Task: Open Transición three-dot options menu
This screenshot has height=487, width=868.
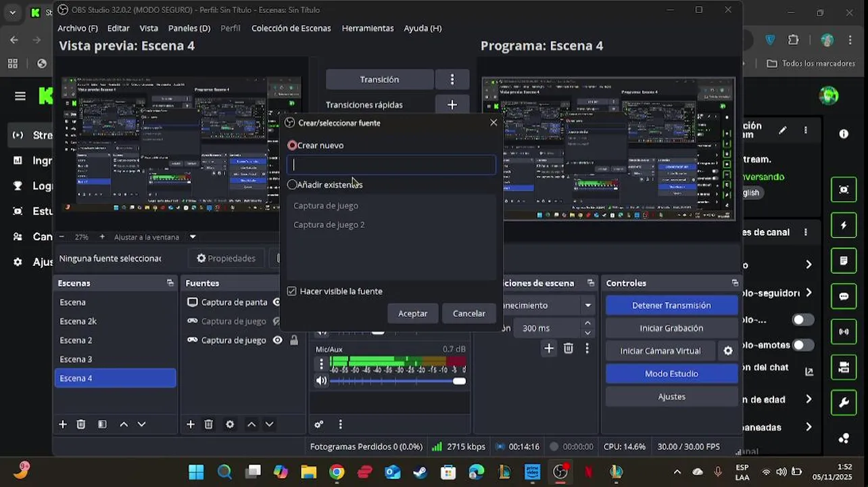Action: pyautogui.click(x=452, y=79)
